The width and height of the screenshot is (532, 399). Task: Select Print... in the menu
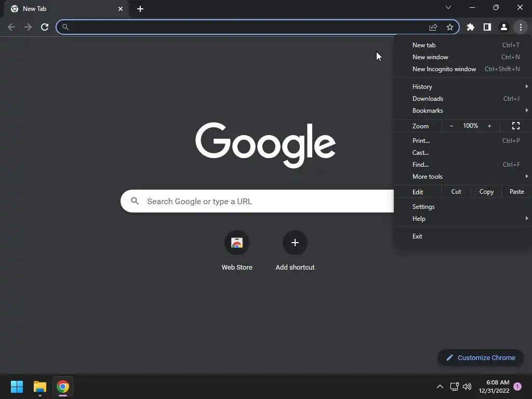click(x=463, y=140)
